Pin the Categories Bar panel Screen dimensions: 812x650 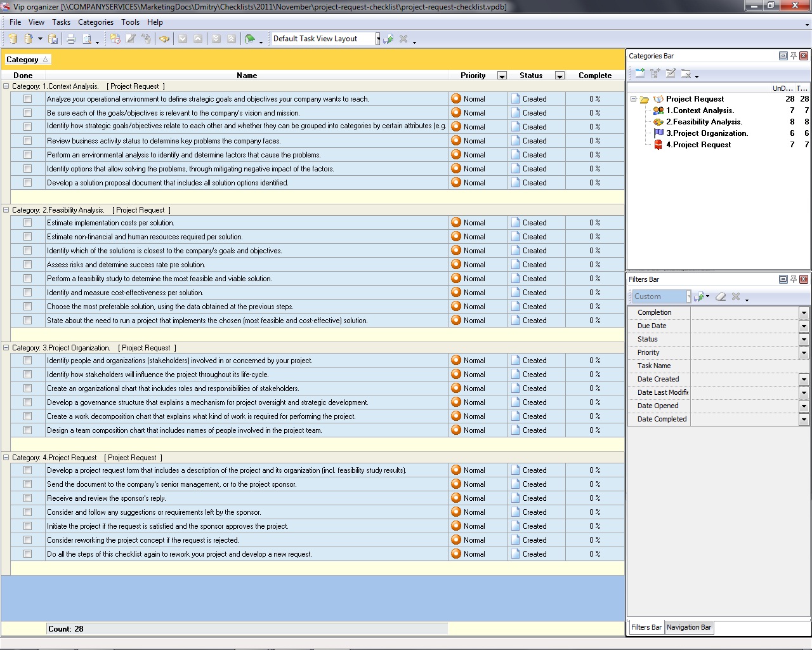tap(793, 56)
